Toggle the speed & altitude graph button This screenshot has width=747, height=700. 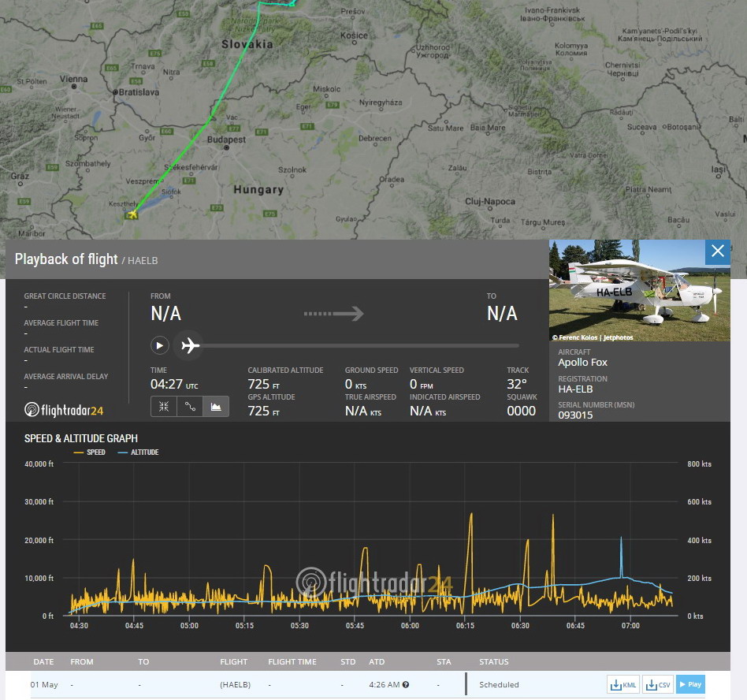pyautogui.click(x=216, y=407)
